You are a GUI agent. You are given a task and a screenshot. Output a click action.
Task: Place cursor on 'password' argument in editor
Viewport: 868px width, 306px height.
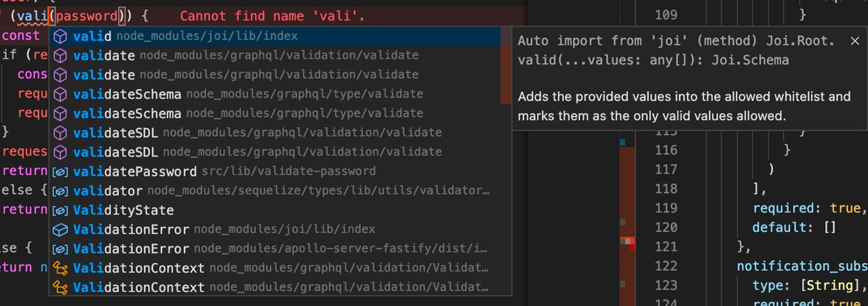[85, 16]
